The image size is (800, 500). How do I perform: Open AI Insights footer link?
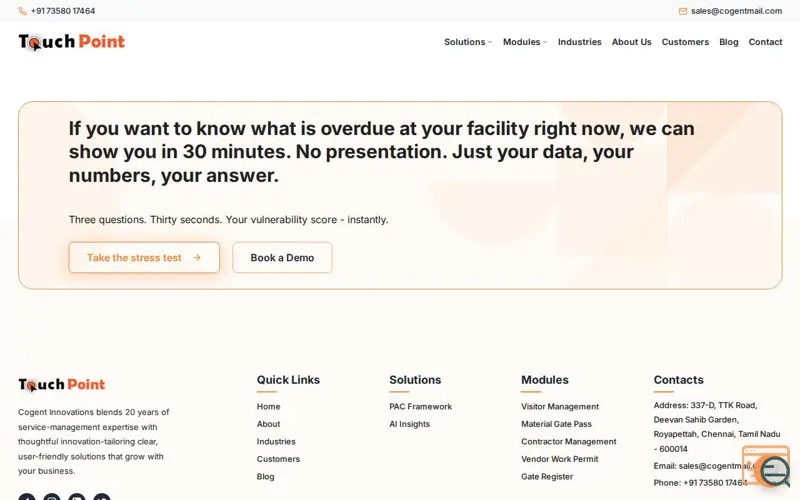pos(410,424)
